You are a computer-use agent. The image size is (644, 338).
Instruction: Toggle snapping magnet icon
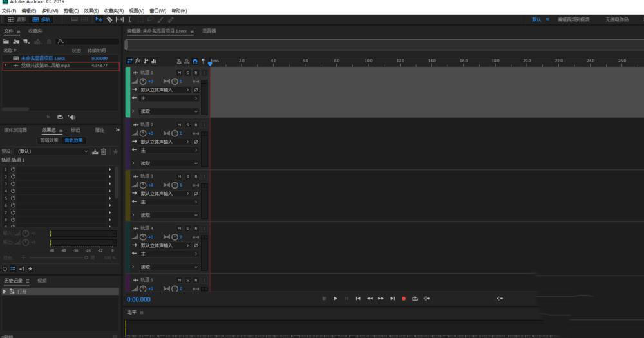click(x=195, y=61)
